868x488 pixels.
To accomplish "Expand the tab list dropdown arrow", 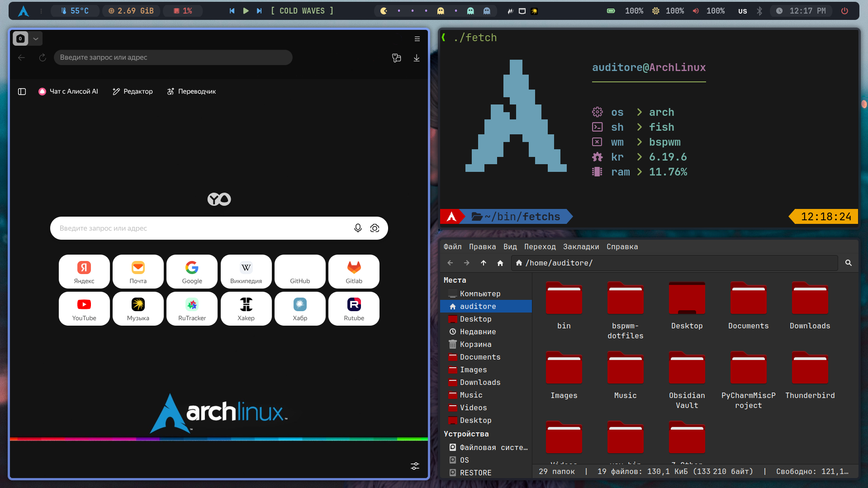I will (36, 39).
